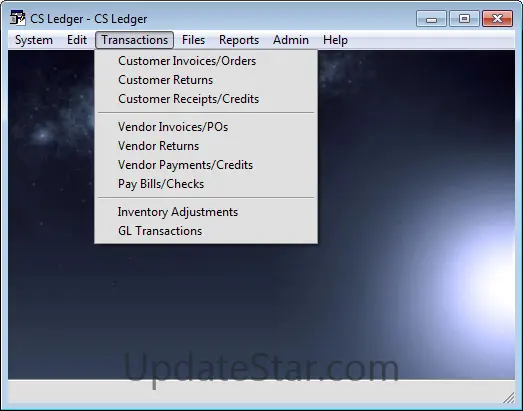Close the CS Ledger window
This screenshot has width=523, height=411.
pyautogui.click(x=497, y=18)
